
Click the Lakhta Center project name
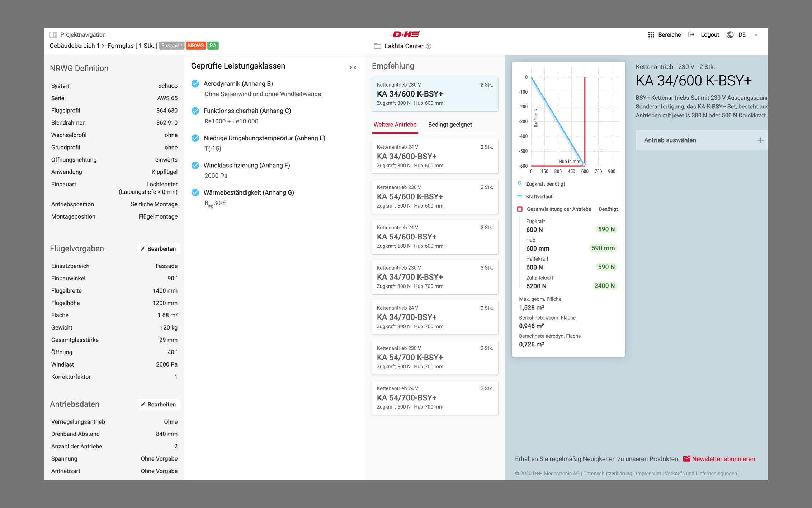coord(404,46)
